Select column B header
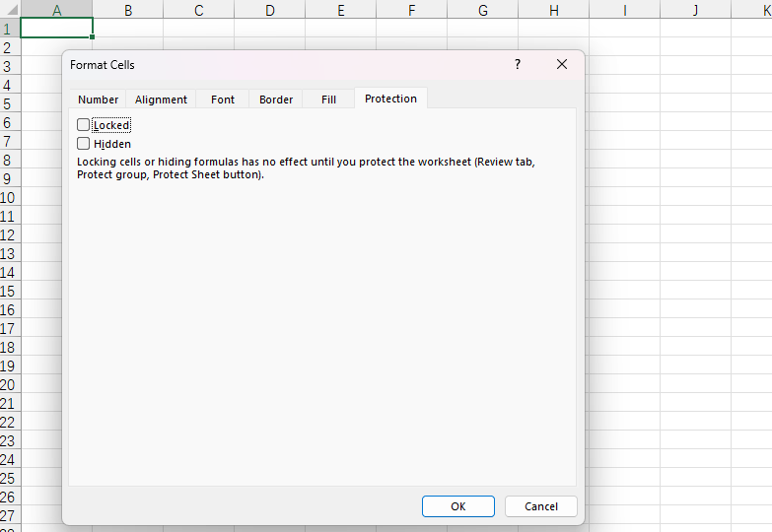Viewport: 772px width, 532px height. 128,10
